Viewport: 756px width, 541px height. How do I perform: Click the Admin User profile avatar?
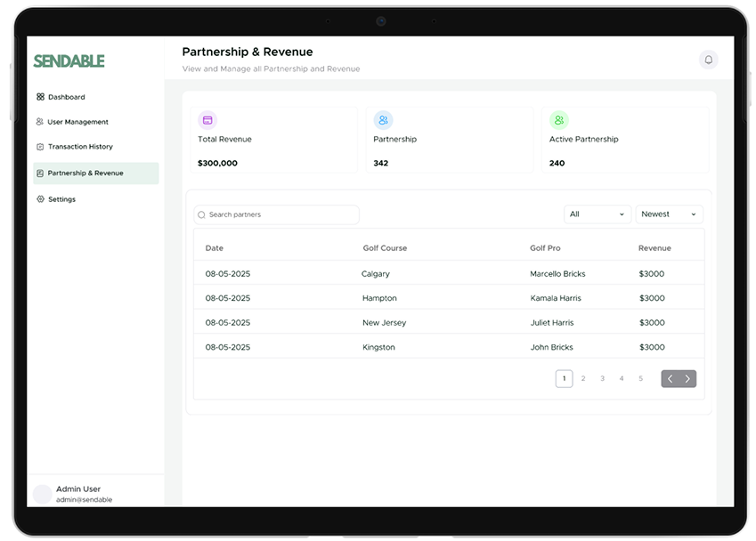pyautogui.click(x=42, y=494)
